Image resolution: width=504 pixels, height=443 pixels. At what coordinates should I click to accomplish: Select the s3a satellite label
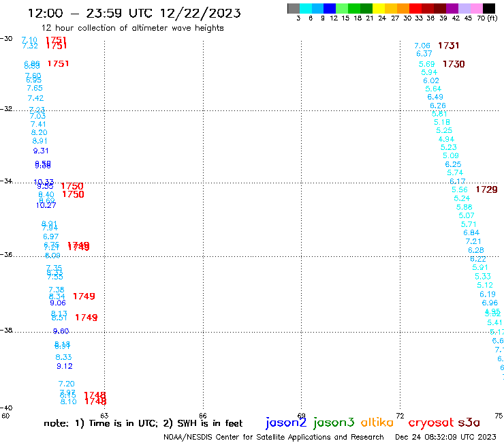point(469,423)
